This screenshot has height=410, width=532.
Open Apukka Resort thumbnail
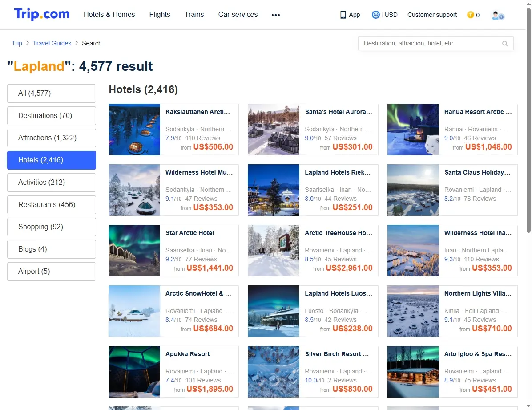[x=134, y=372]
